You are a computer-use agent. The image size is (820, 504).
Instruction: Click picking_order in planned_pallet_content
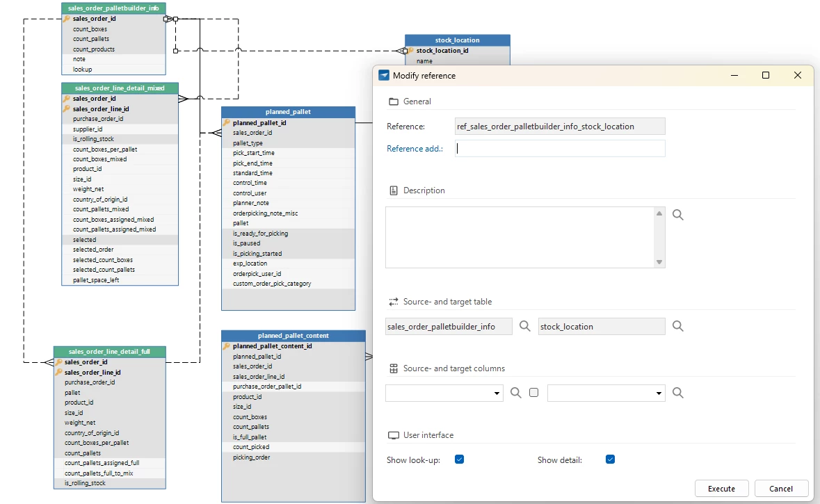click(x=252, y=457)
